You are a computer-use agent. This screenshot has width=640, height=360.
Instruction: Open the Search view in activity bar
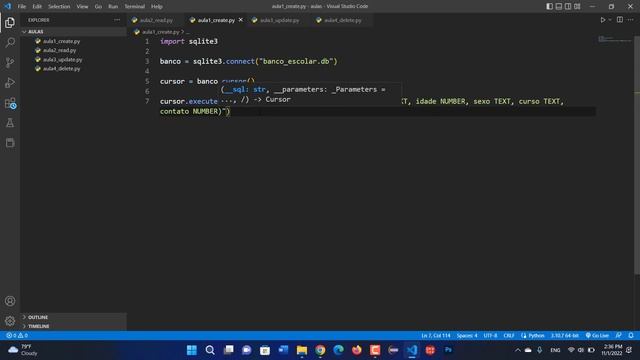tap(10, 42)
